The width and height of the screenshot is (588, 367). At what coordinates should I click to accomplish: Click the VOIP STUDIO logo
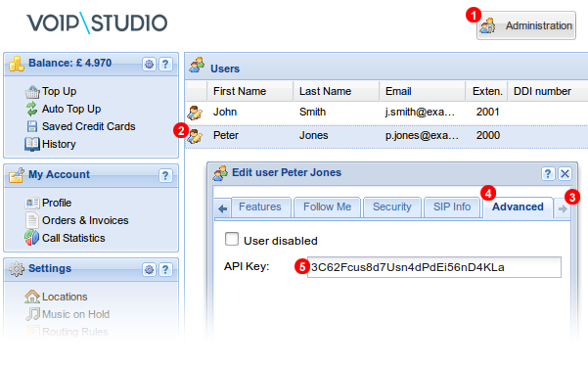pyautogui.click(x=97, y=23)
